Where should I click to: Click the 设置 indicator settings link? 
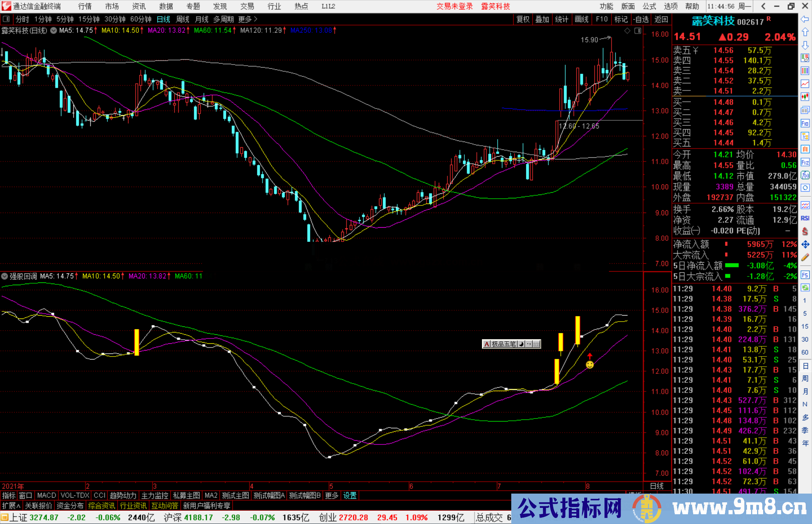tap(350, 495)
